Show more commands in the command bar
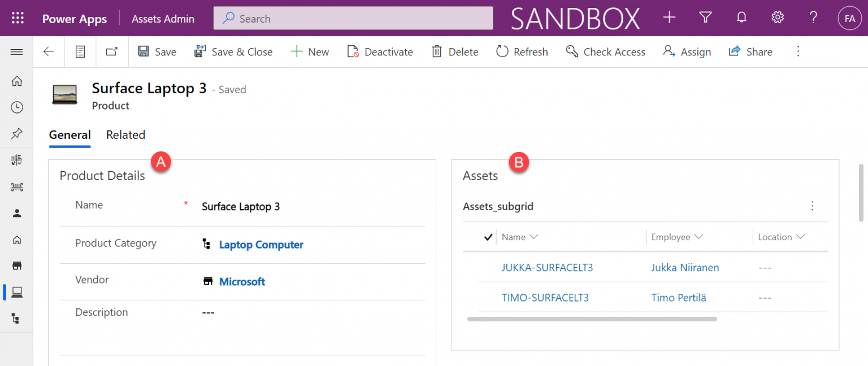The image size is (868, 366). pos(798,52)
